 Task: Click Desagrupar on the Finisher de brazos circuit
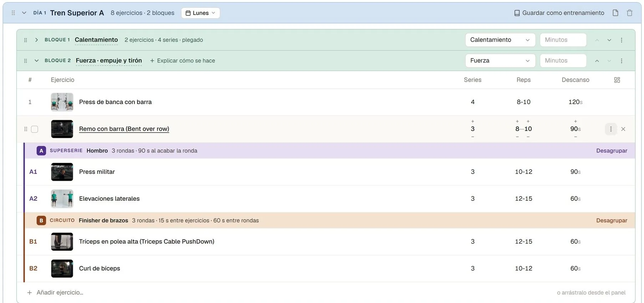612,221
